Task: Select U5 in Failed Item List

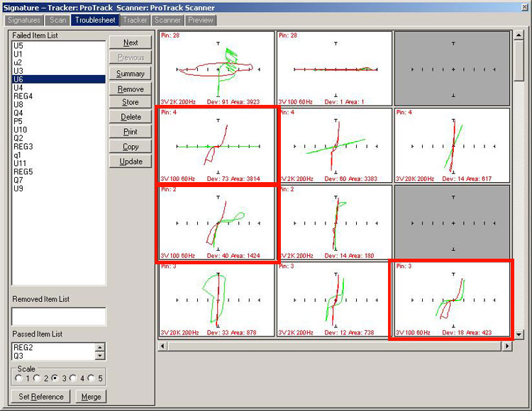Action: [x=59, y=46]
